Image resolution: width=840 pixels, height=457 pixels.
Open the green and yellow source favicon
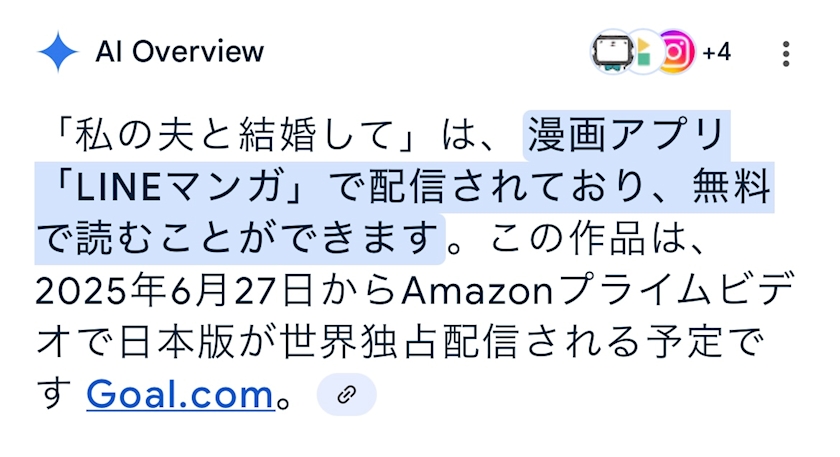(644, 52)
